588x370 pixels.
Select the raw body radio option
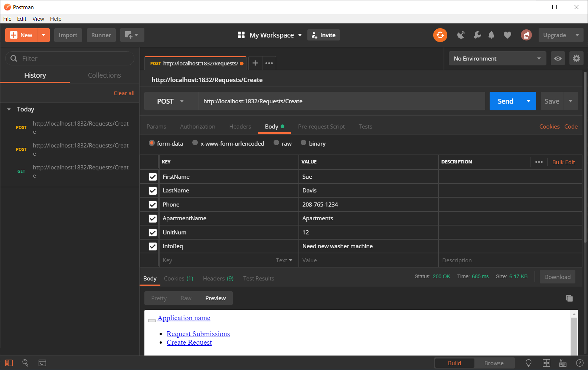coord(277,143)
